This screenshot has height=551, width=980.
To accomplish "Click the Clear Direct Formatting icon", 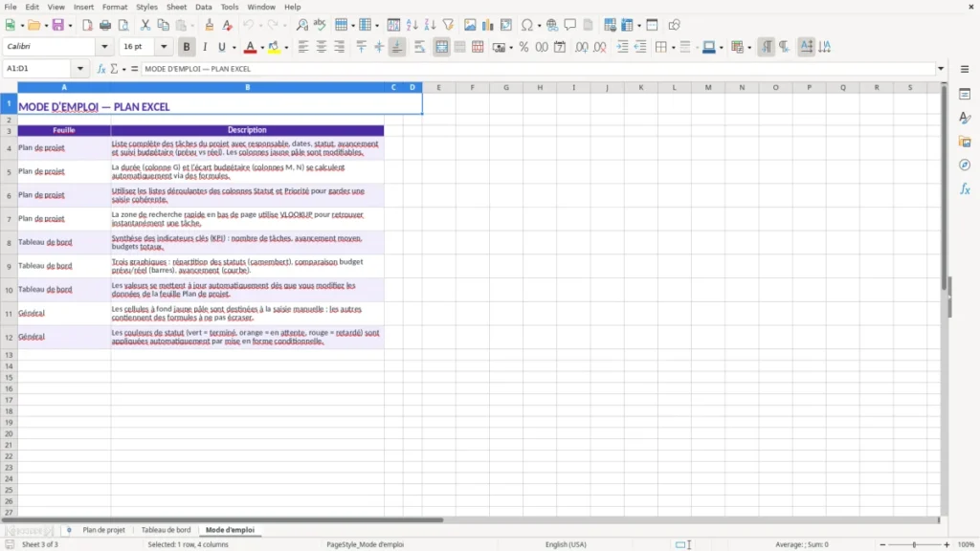I will coord(228,25).
